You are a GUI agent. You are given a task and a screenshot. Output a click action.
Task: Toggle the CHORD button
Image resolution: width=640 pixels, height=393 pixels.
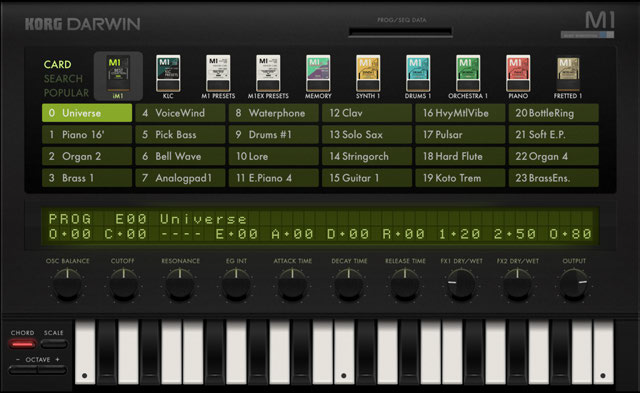pyautogui.click(x=22, y=344)
